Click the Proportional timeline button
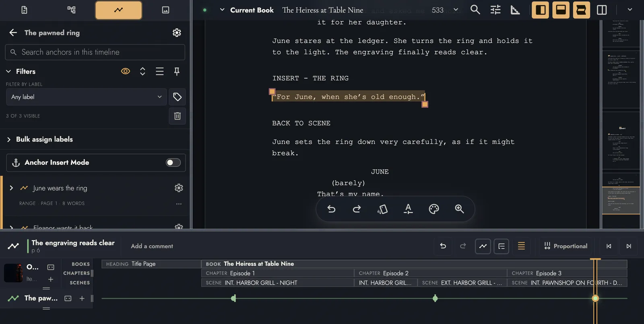 (x=566, y=246)
